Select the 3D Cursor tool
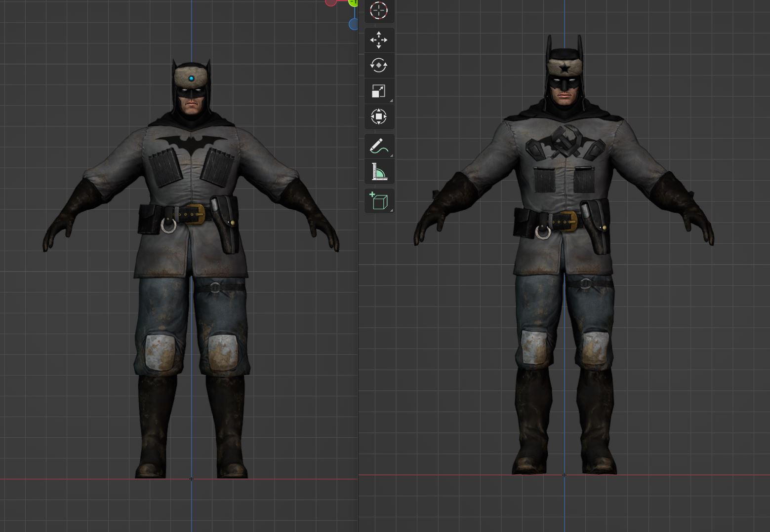This screenshot has height=532, width=770. 379,11
